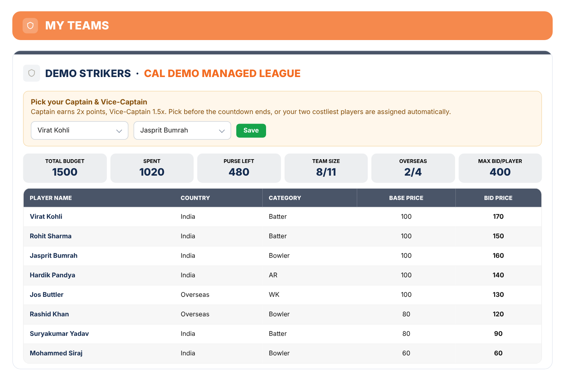Select the Virat Kohli player row
The image size is (565, 392).
282,217
